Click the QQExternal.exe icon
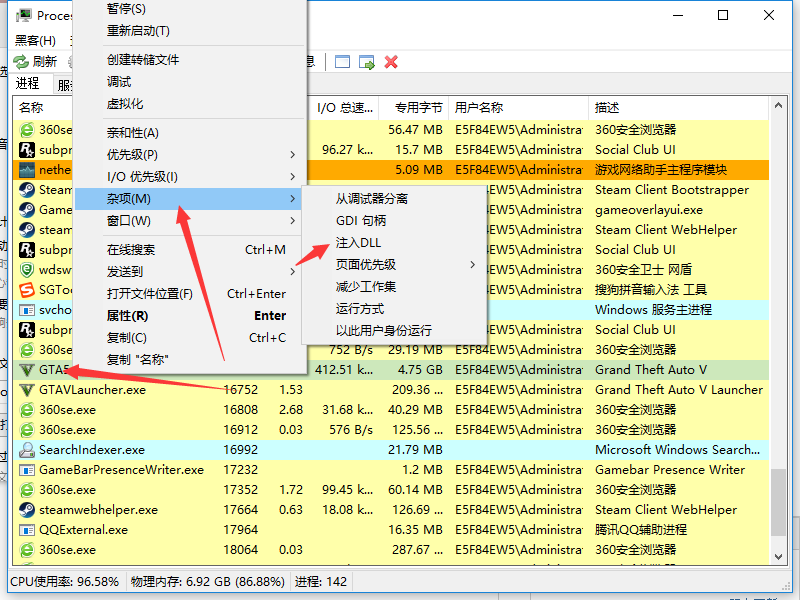 point(27,530)
